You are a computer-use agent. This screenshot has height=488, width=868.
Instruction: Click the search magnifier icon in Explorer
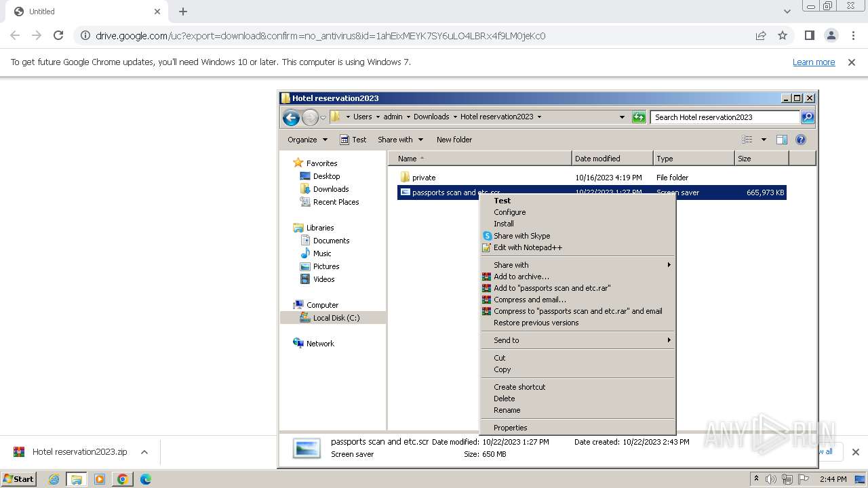[x=808, y=117]
